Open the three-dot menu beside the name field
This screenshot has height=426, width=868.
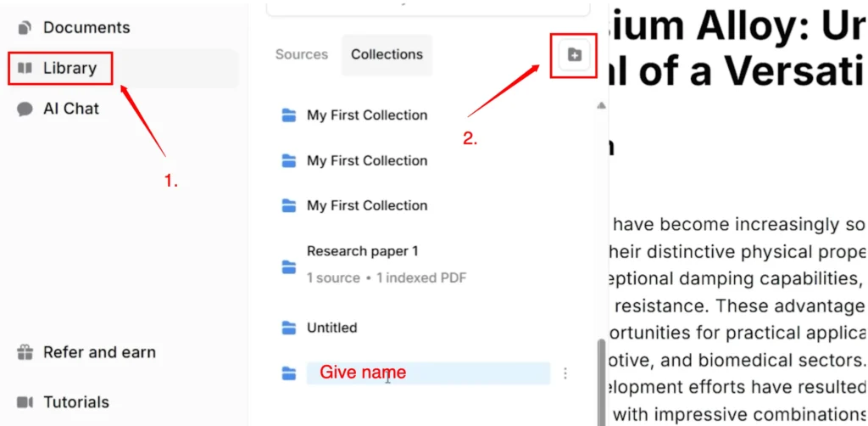(565, 373)
